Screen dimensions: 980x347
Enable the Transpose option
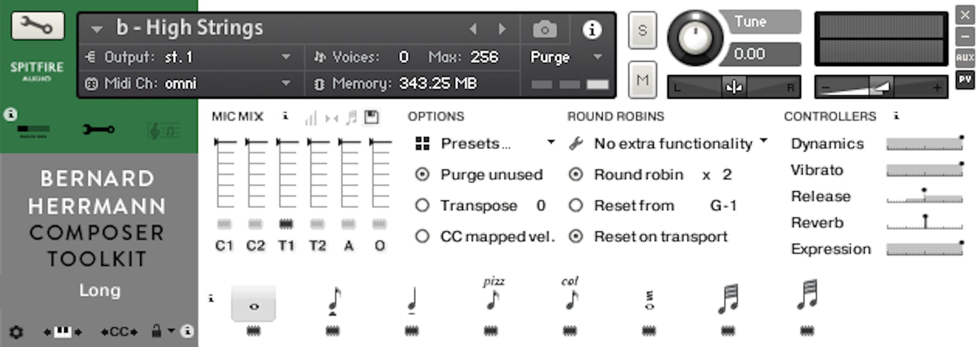click(x=422, y=205)
